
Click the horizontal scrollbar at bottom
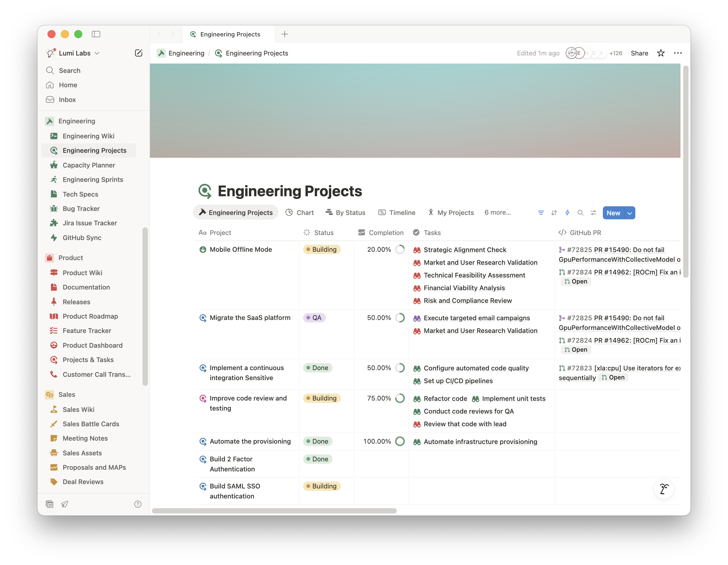pyautogui.click(x=274, y=511)
